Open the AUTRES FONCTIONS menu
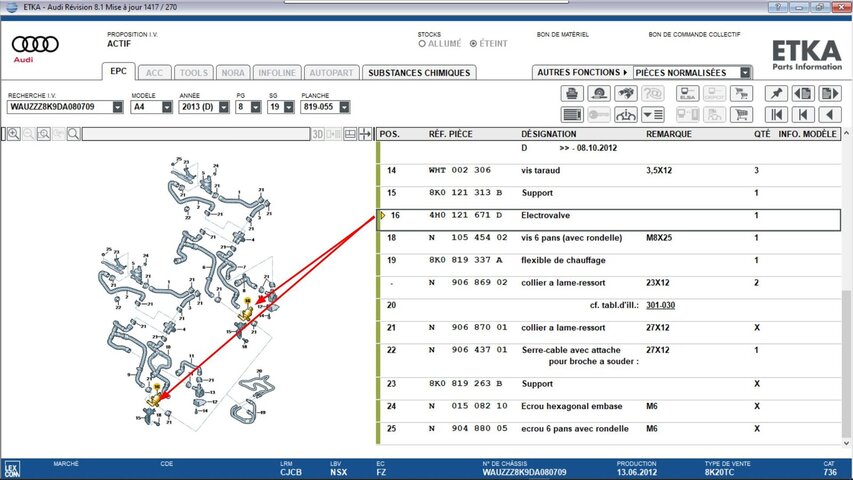Image resolution: width=853 pixels, height=480 pixels. click(582, 72)
